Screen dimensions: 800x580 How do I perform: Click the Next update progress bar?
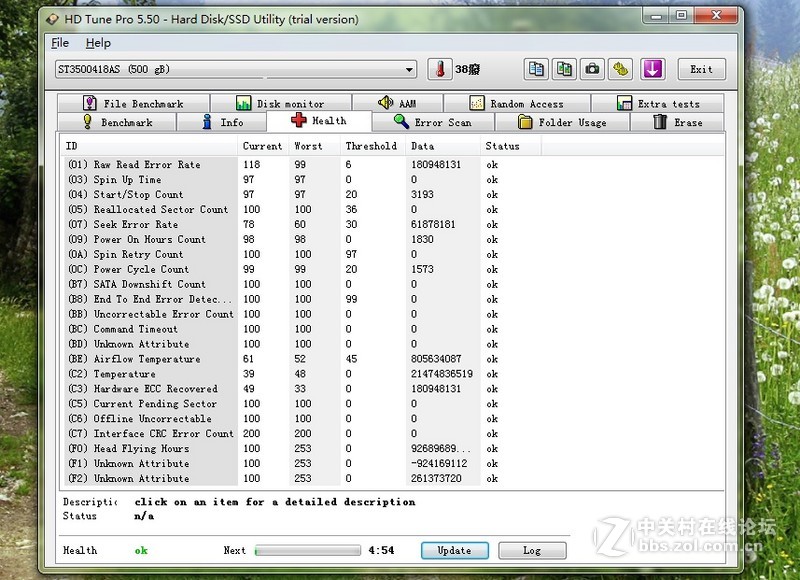pyautogui.click(x=307, y=551)
